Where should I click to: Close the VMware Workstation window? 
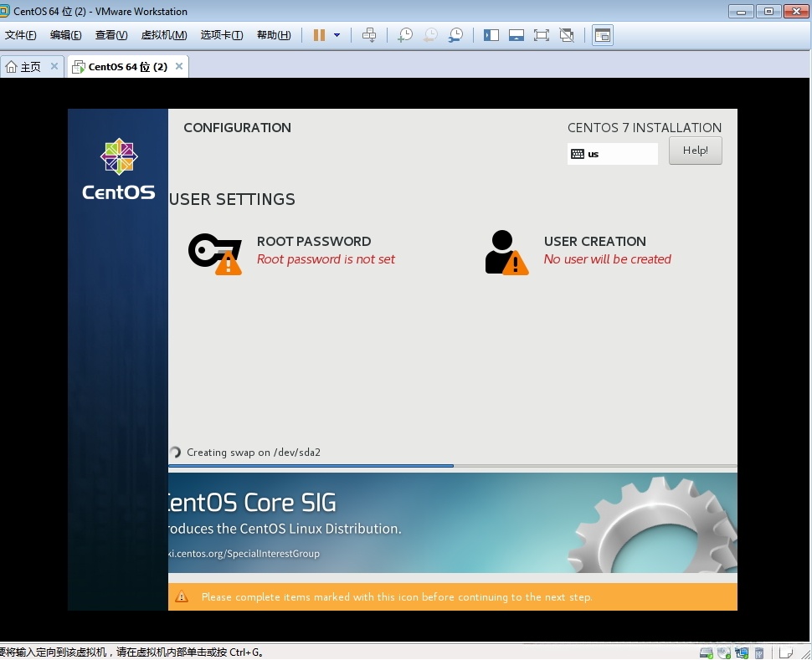coord(796,11)
